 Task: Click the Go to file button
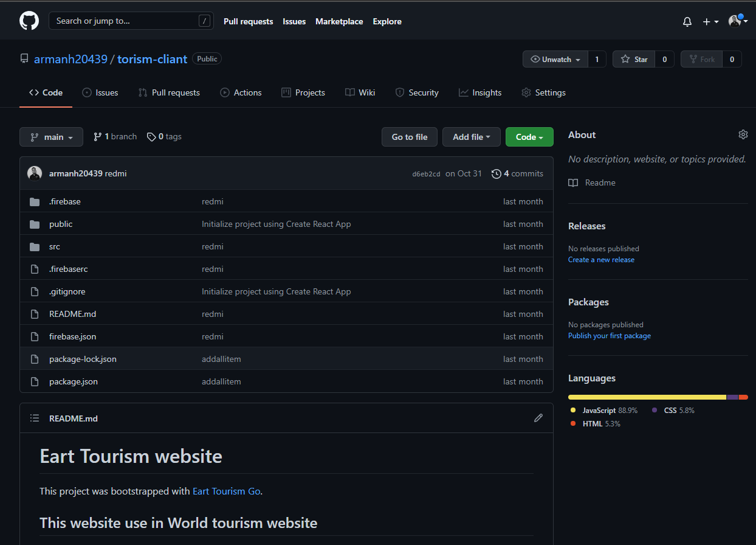coord(410,137)
